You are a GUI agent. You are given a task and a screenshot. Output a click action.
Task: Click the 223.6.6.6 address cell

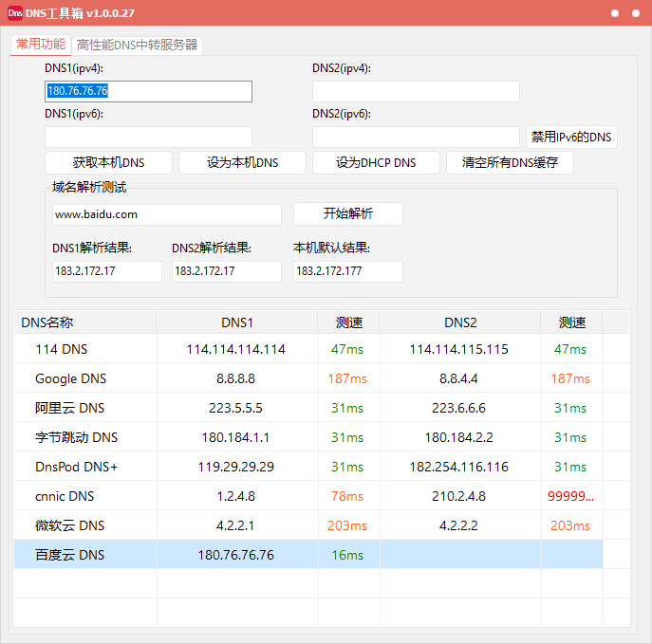459,408
